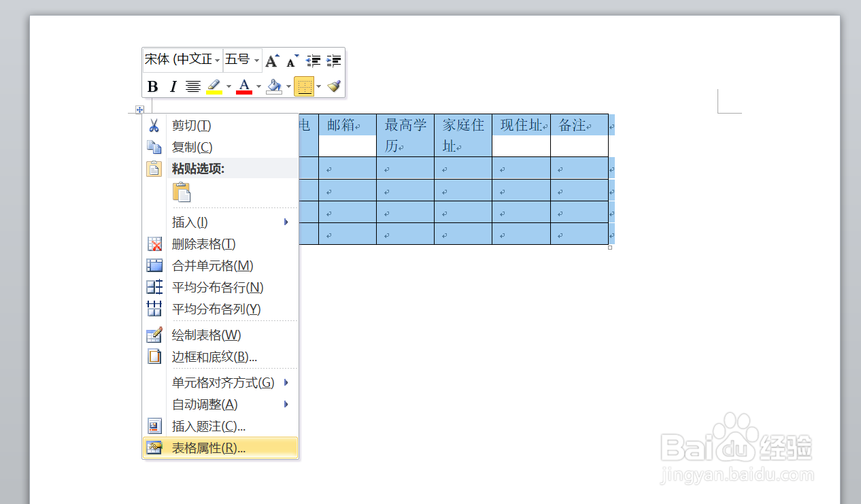861x504 pixels.
Task: Click the Cut (剪切) icon in context menu
Action: [154, 125]
